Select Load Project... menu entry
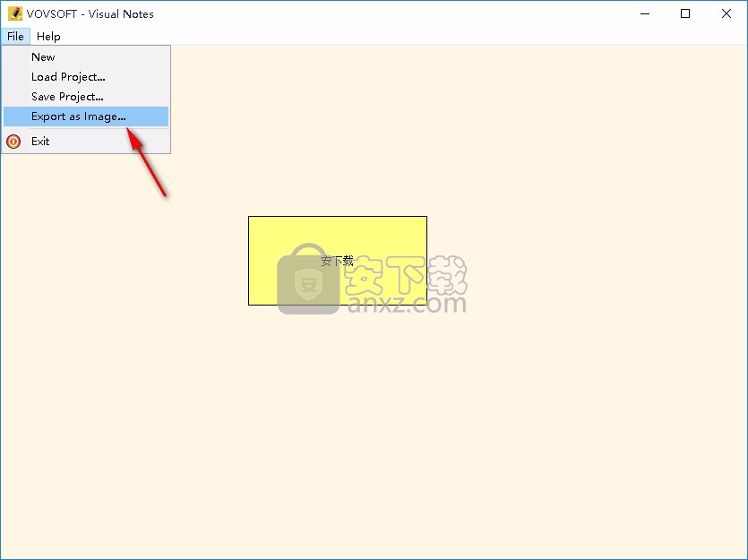 pyautogui.click(x=86, y=77)
